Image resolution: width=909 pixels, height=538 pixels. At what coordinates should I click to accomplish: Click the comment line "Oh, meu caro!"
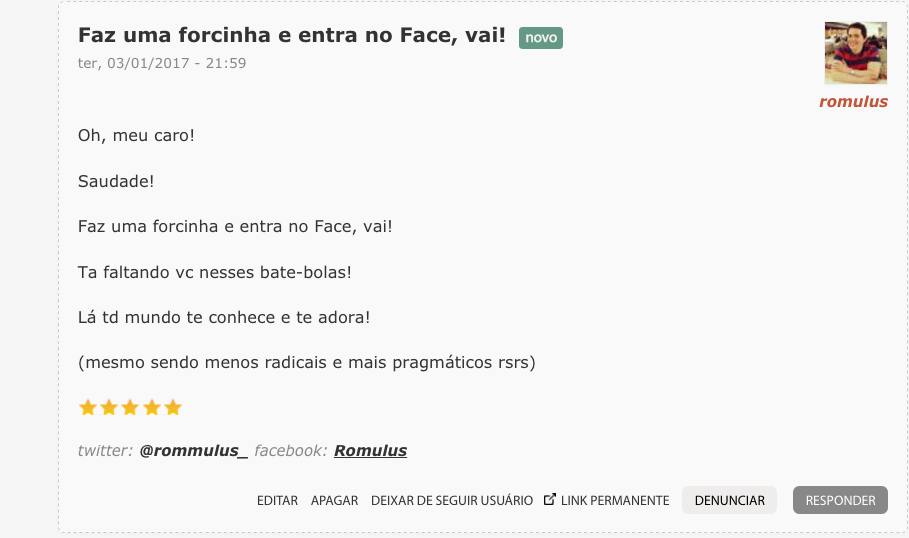tap(136, 134)
